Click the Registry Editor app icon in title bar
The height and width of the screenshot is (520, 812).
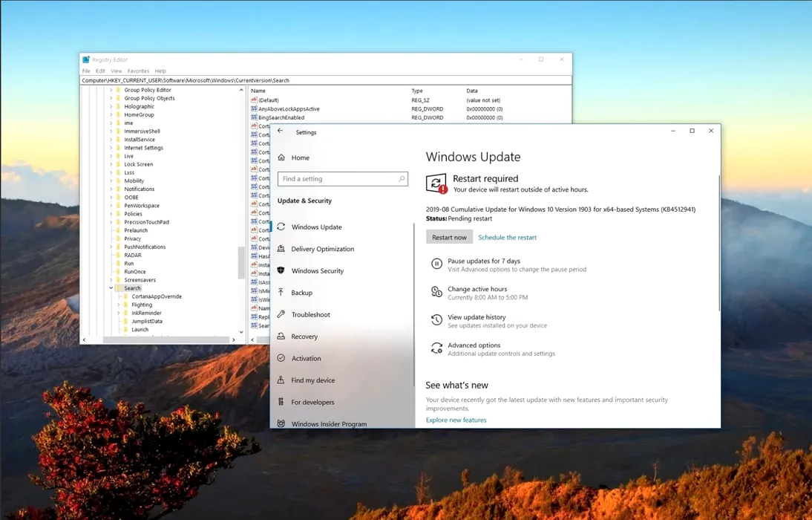(86, 59)
